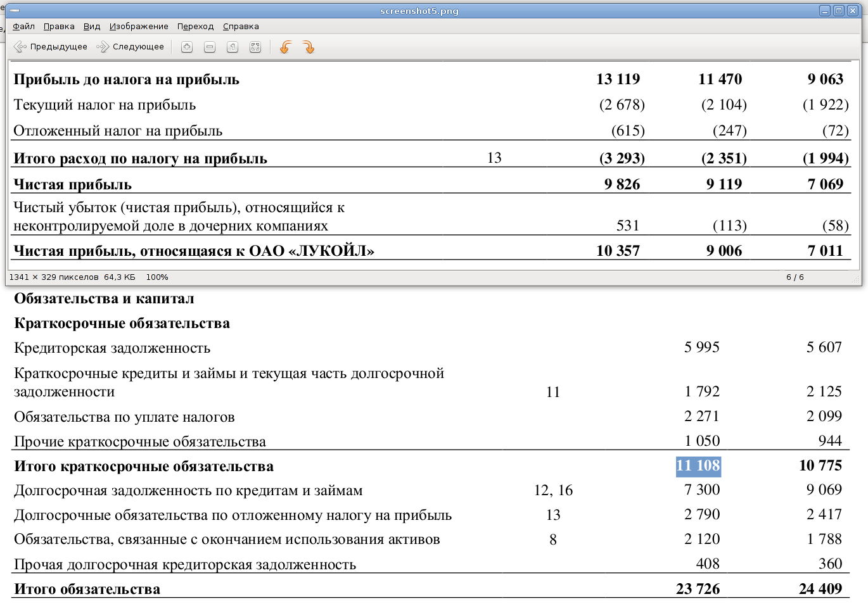Maximize the screenshot5.png viewer window
Image resolution: width=868 pixels, height=606 pixels.
pyautogui.click(x=838, y=11)
